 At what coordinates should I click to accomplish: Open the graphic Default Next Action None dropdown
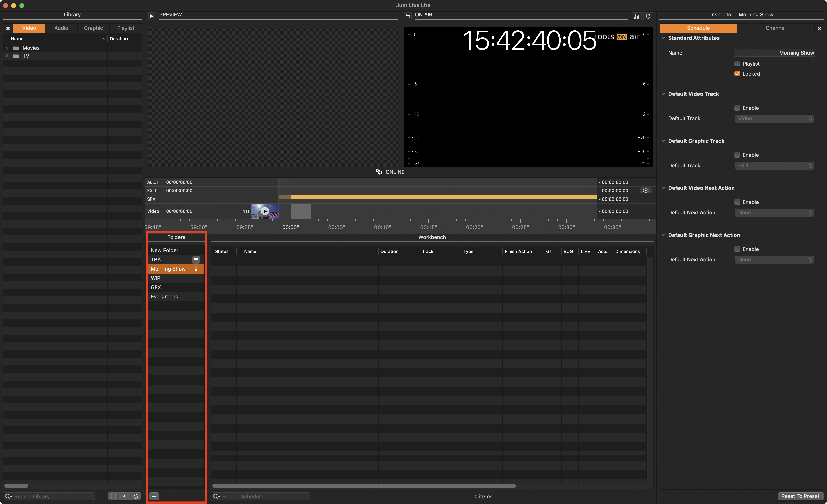(774, 259)
